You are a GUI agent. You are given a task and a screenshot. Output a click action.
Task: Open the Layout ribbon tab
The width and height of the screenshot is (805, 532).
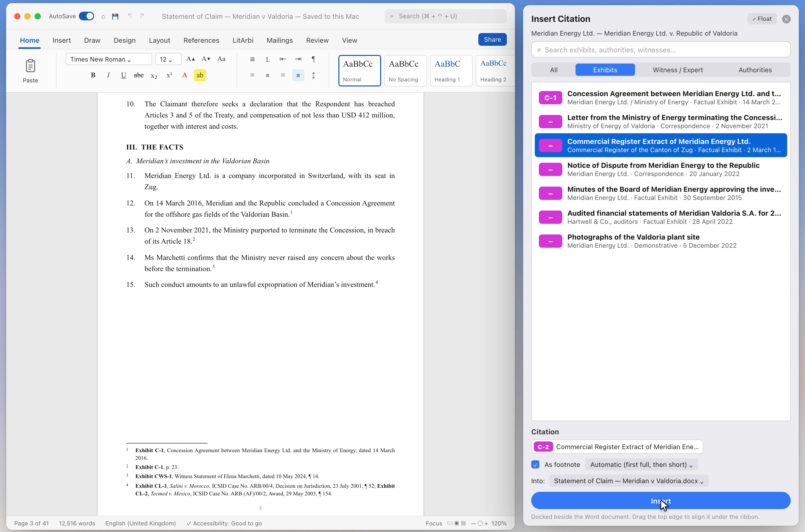pos(159,40)
